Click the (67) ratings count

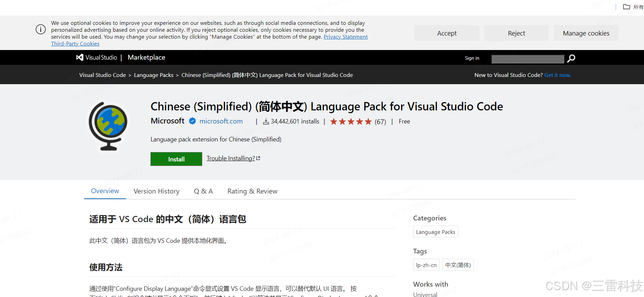click(380, 122)
